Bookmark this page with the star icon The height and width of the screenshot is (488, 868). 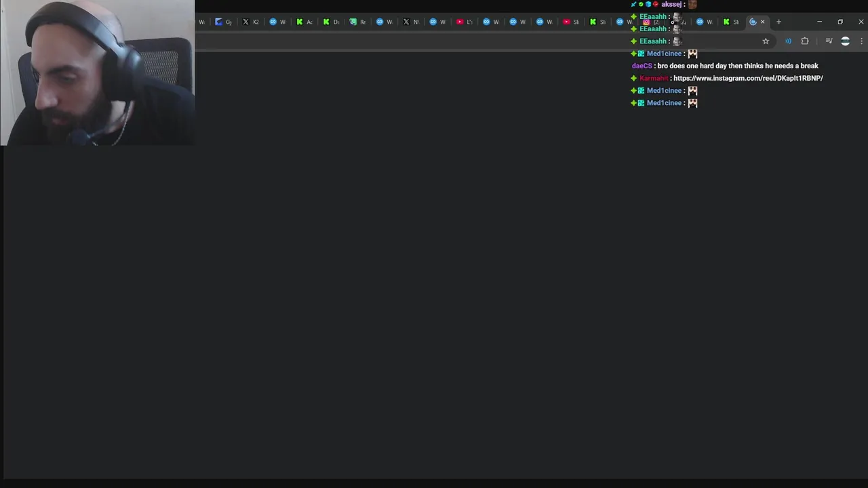tap(766, 41)
